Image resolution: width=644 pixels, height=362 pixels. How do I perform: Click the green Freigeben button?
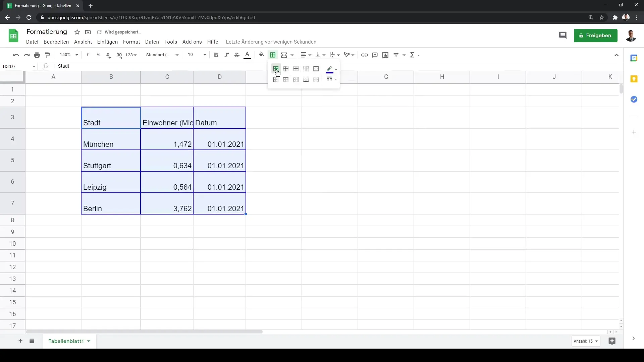click(x=596, y=36)
